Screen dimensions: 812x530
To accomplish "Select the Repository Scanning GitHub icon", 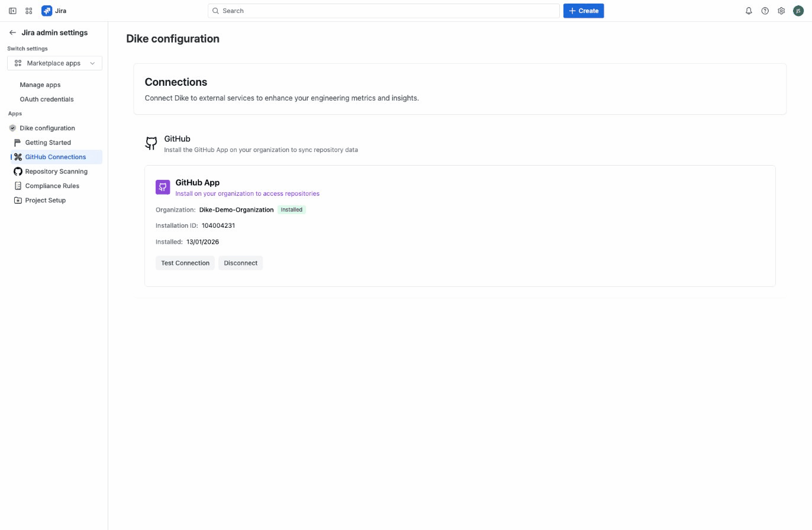I will tap(18, 171).
